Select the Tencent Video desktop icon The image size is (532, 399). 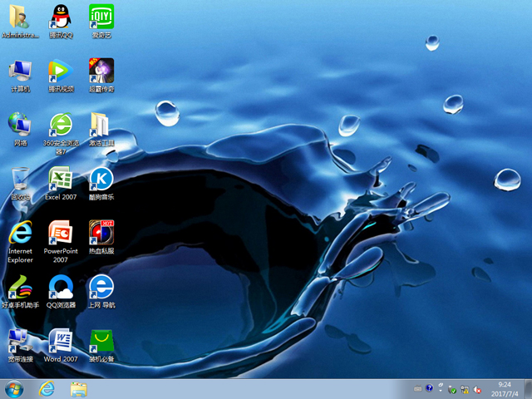point(60,71)
